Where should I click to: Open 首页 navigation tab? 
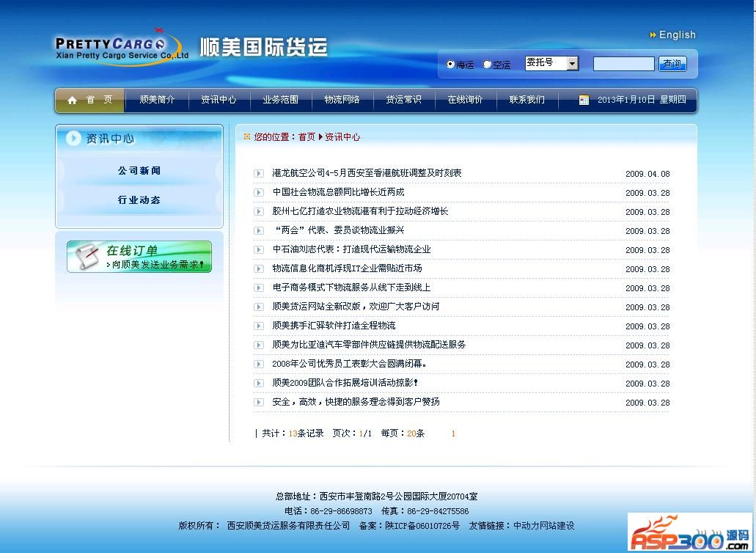90,100
